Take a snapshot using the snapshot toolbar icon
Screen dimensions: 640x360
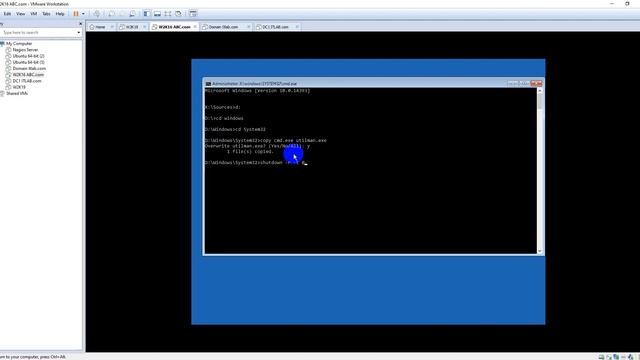point(111,13)
